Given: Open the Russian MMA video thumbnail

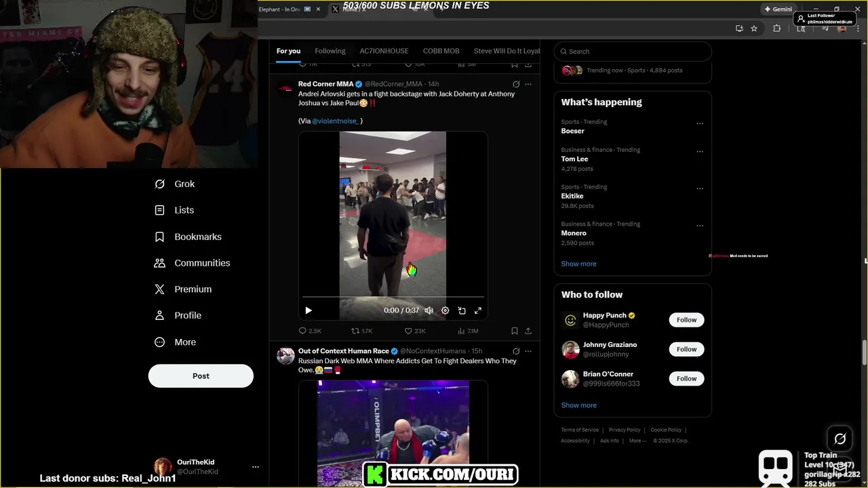Looking at the screenshot, I should click(393, 433).
